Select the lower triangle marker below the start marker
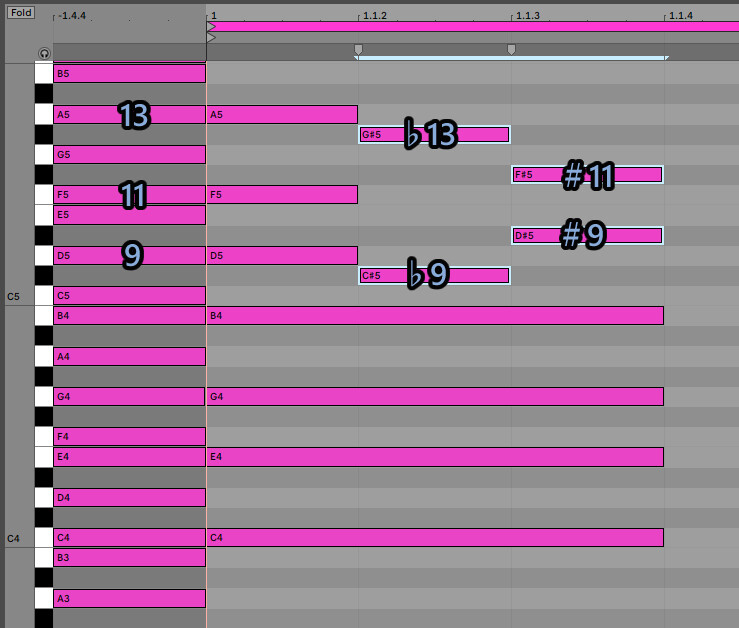Viewport: 739px width, 628px height. pos(211,37)
